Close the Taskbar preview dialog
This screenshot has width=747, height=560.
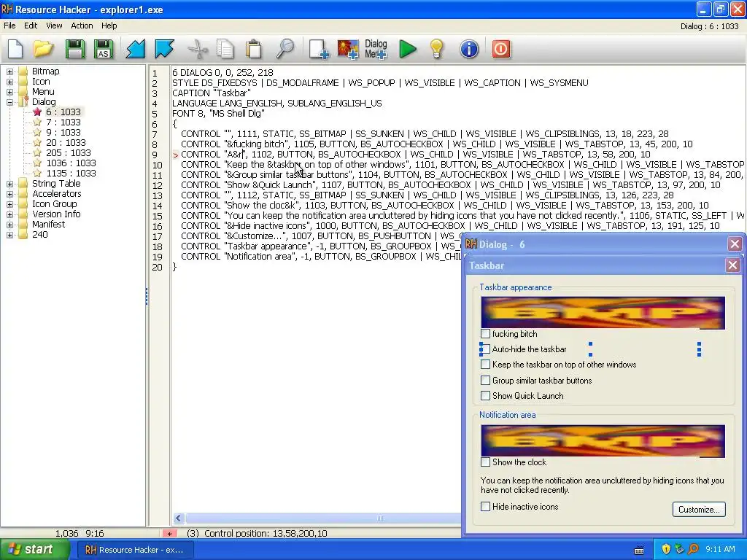point(732,265)
